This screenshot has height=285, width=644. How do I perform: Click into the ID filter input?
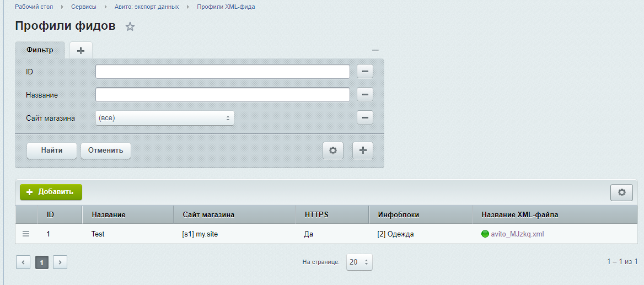[x=222, y=72]
